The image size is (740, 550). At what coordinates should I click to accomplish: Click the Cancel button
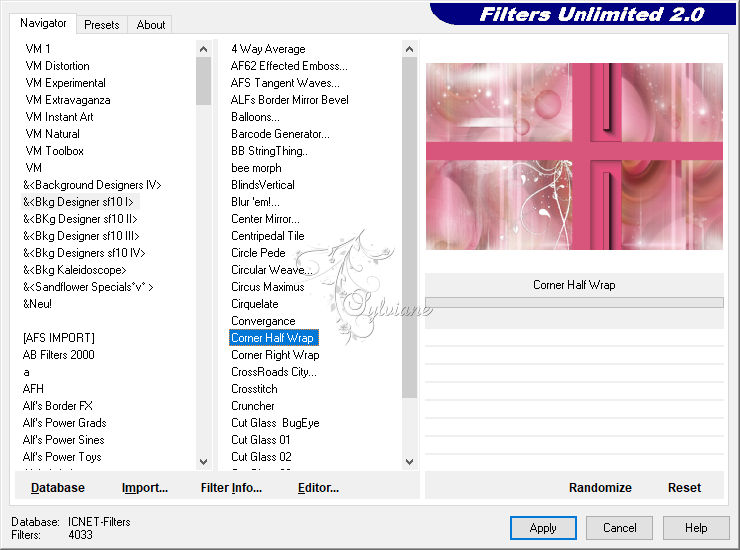(x=619, y=528)
